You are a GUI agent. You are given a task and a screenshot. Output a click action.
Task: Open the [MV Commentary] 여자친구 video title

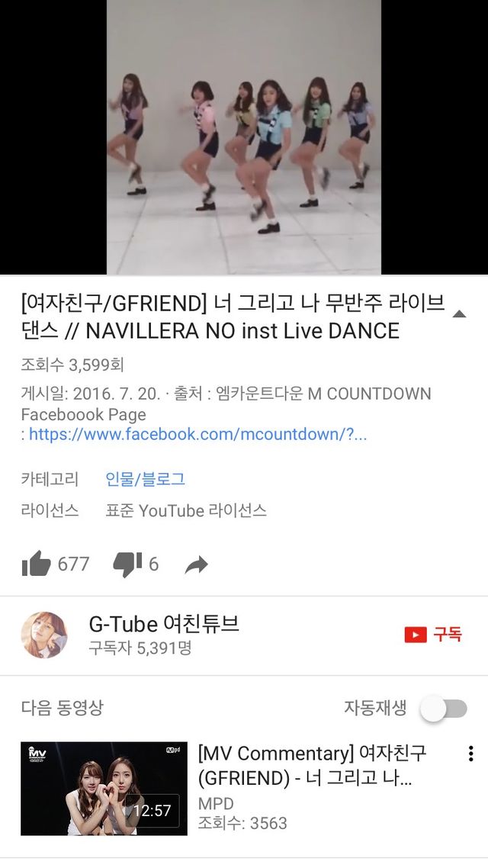point(313,766)
